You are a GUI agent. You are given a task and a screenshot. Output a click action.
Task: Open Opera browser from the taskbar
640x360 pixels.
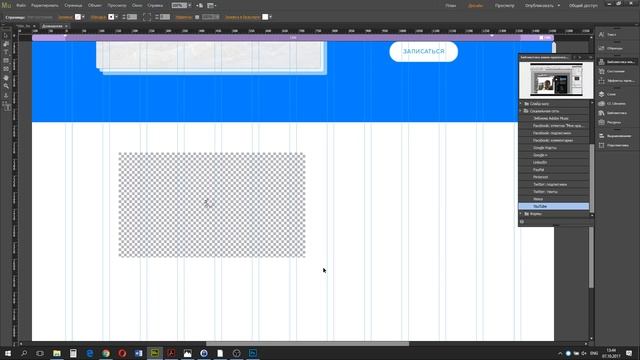coord(122,353)
